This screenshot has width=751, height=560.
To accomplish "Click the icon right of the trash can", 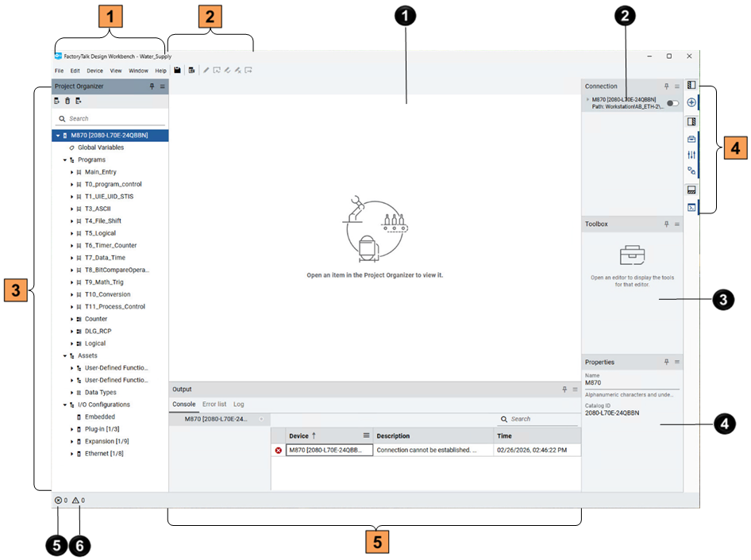I will point(79,101).
